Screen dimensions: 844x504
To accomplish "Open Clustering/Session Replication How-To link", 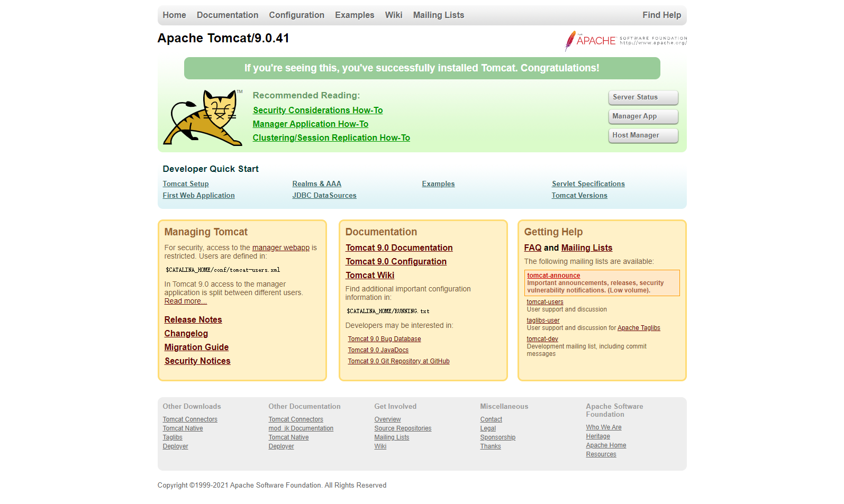I will 331,138.
